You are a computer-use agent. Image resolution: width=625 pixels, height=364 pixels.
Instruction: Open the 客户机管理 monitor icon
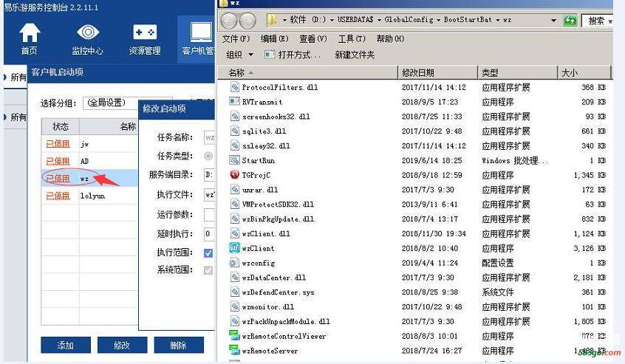point(201,32)
